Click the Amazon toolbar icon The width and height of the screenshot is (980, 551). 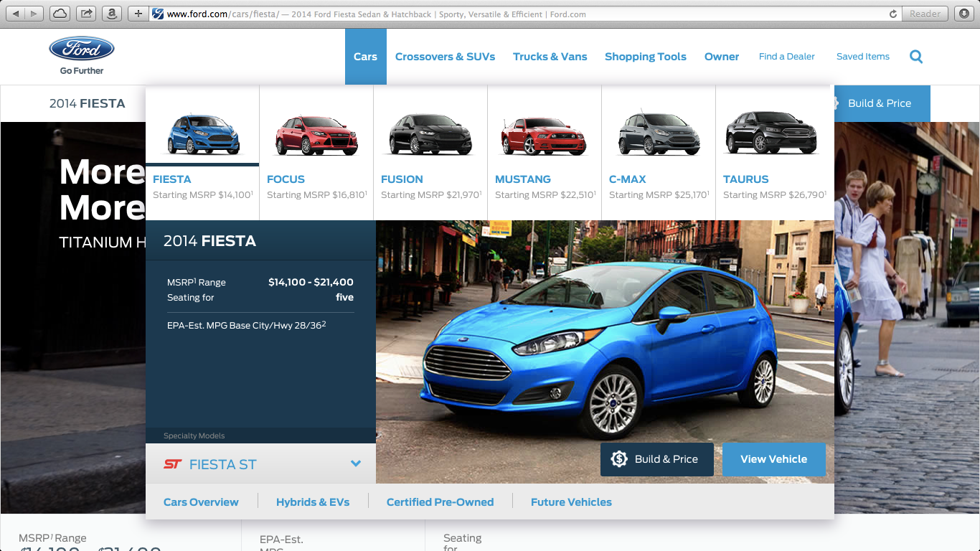[111, 14]
